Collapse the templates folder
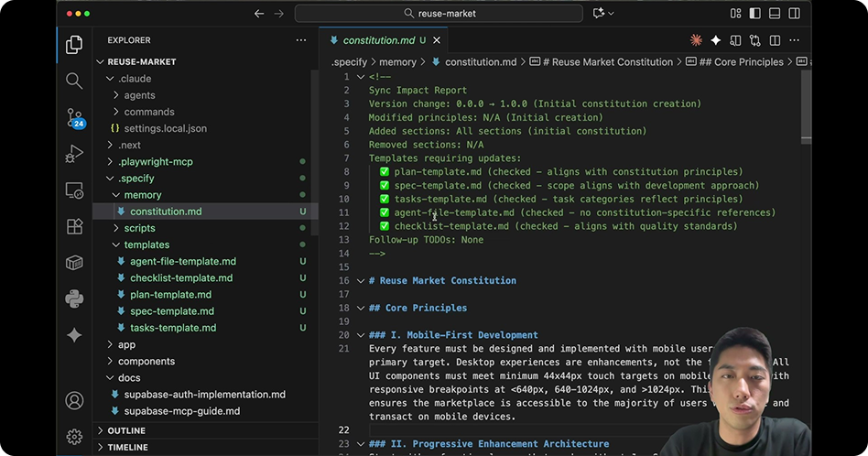This screenshot has width=868, height=456. pyautogui.click(x=146, y=244)
